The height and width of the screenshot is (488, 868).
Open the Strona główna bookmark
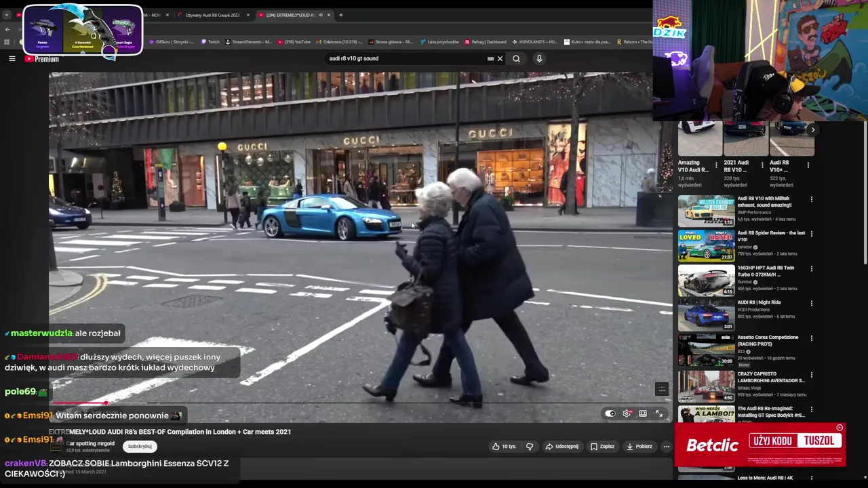(390, 42)
